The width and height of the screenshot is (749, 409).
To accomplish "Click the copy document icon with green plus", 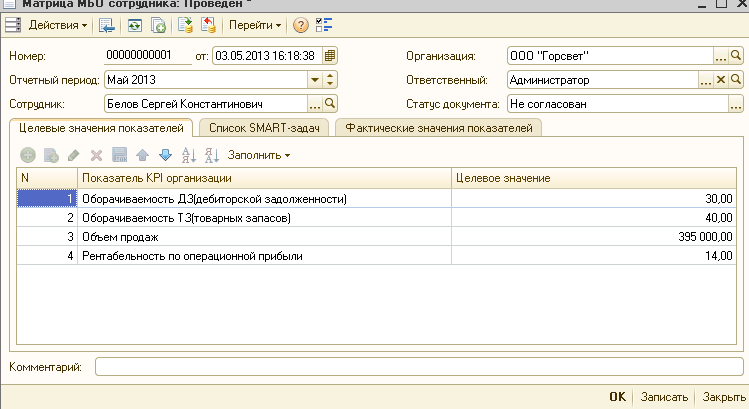I will [x=158, y=25].
